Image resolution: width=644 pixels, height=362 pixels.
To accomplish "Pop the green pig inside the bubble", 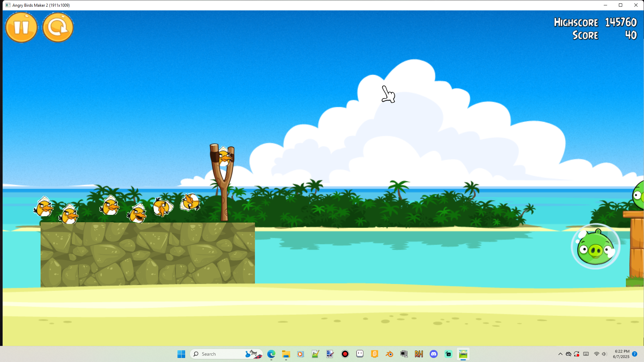I will point(595,247).
